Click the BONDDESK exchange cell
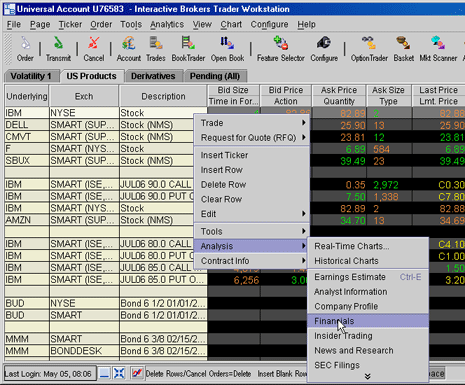This screenshot has width=465, height=385. (x=84, y=351)
